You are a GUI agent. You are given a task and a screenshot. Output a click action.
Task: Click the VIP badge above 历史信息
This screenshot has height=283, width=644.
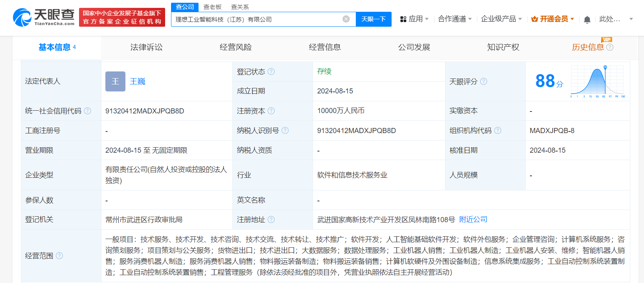(606, 39)
